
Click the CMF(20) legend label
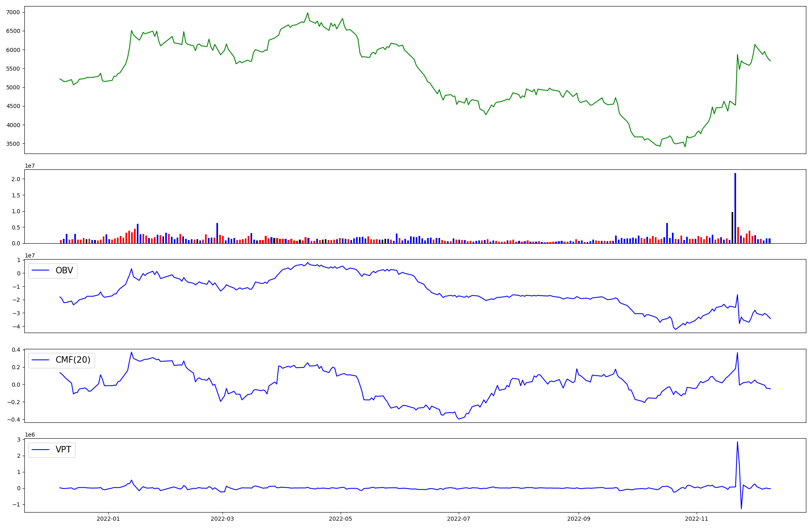(x=73, y=360)
